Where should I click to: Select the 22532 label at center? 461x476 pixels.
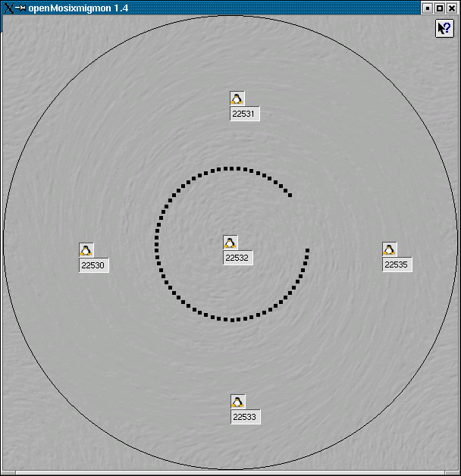(237, 258)
